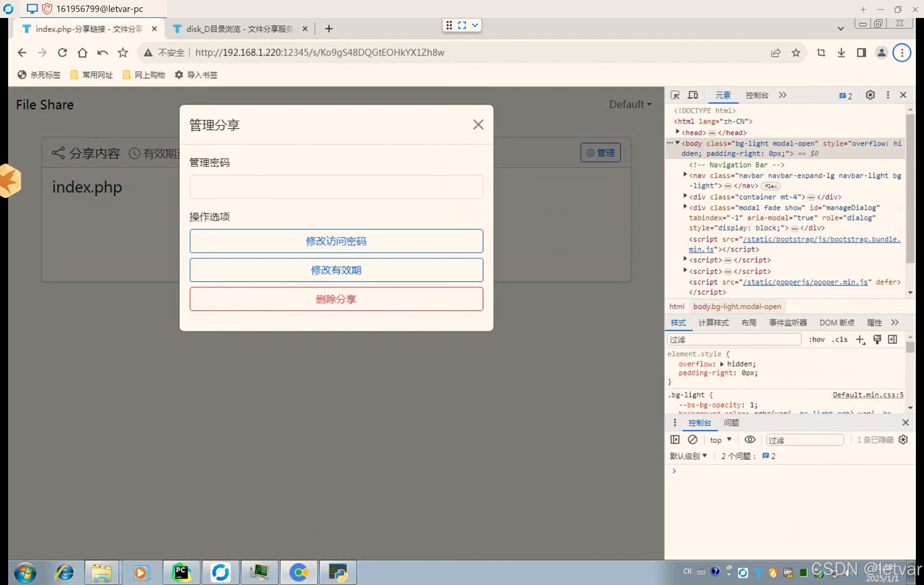Close the 管理分享 dialog

click(478, 124)
